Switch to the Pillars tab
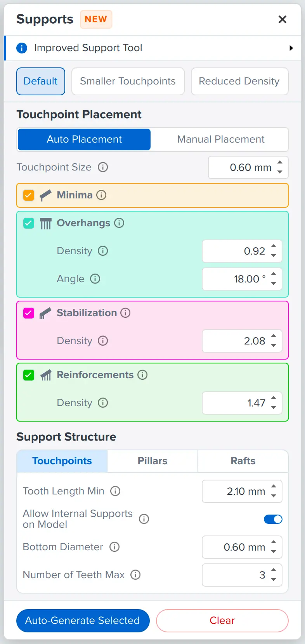This screenshot has width=305, height=644. tap(152, 461)
